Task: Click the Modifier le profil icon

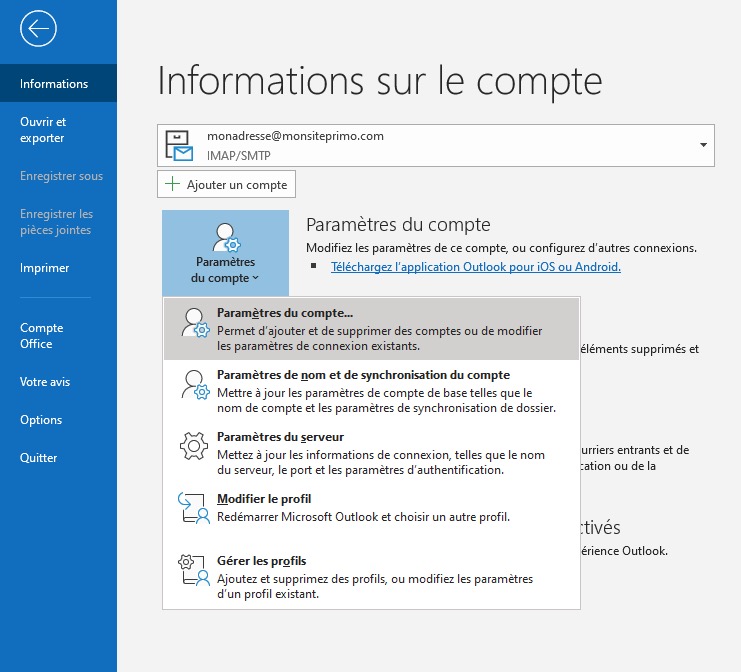Action: pos(193,508)
